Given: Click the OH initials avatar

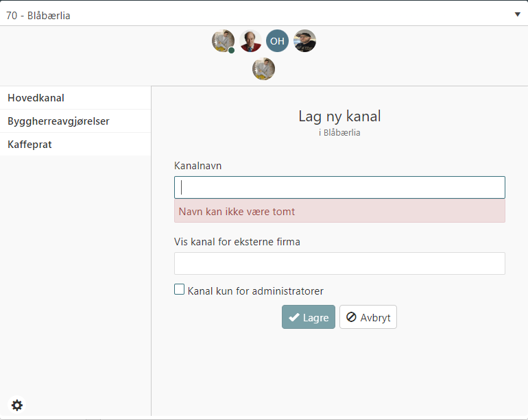Looking at the screenshot, I should click(277, 41).
